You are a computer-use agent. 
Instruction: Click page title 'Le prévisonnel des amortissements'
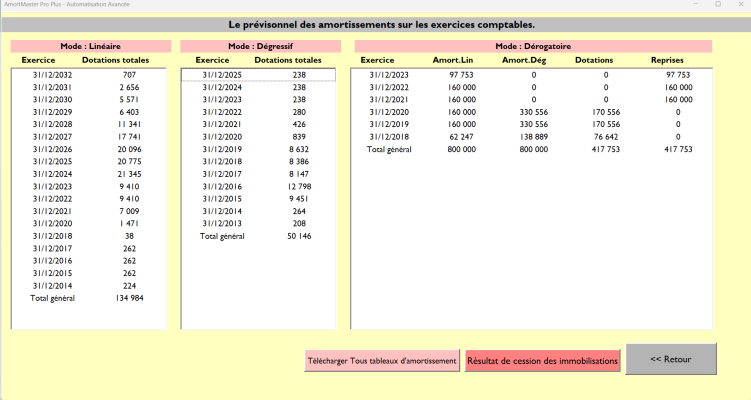(382, 24)
